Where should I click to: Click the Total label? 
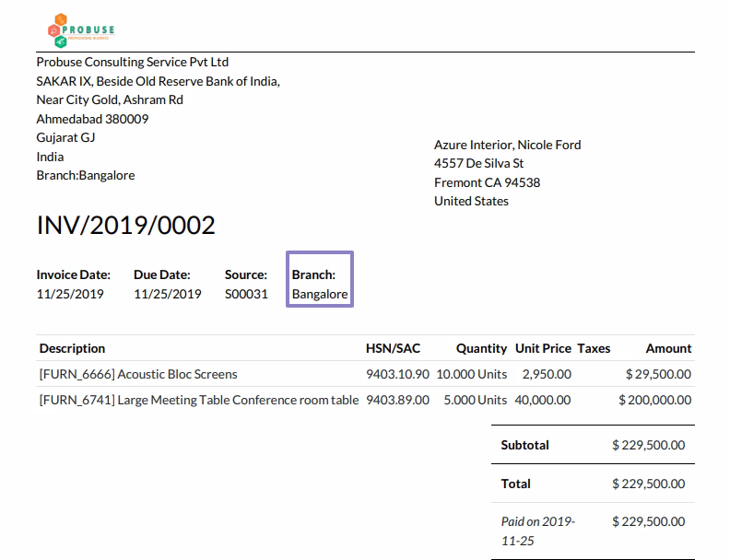coord(515,484)
